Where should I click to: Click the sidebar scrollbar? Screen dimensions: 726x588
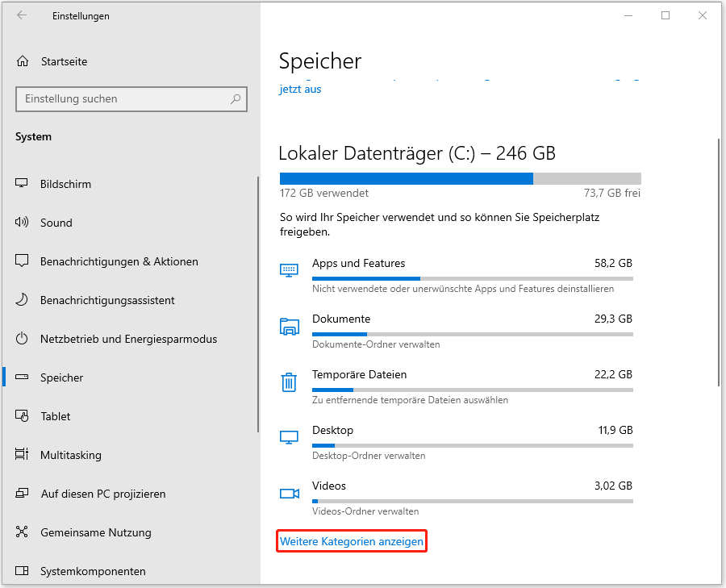(258, 305)
